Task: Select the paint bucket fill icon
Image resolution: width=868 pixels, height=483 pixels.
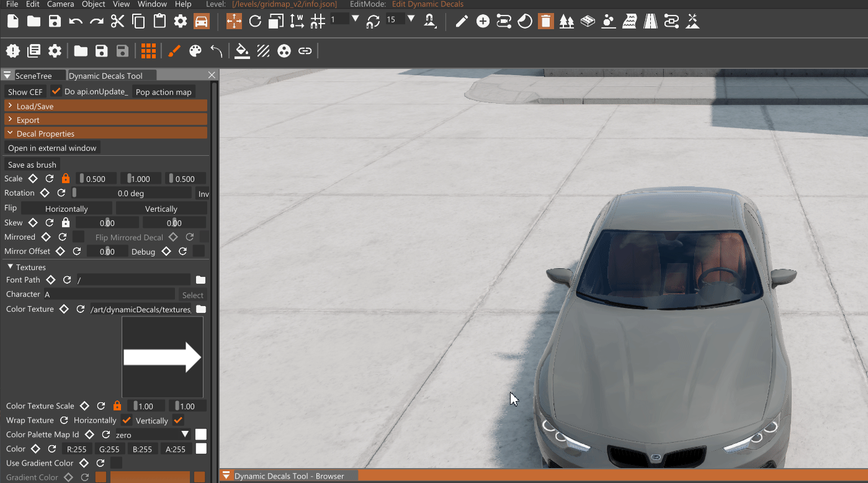Action: pos(243,51)
